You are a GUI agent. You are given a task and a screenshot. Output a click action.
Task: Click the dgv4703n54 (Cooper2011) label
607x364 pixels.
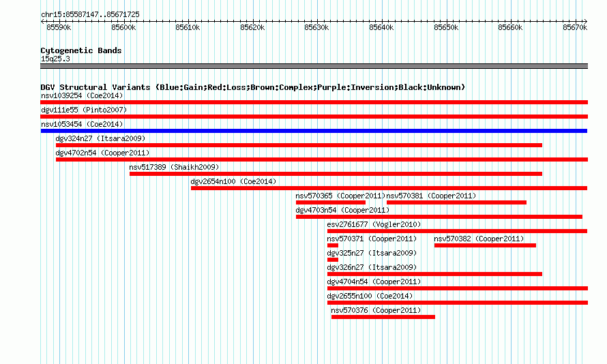tap(342, 210)
